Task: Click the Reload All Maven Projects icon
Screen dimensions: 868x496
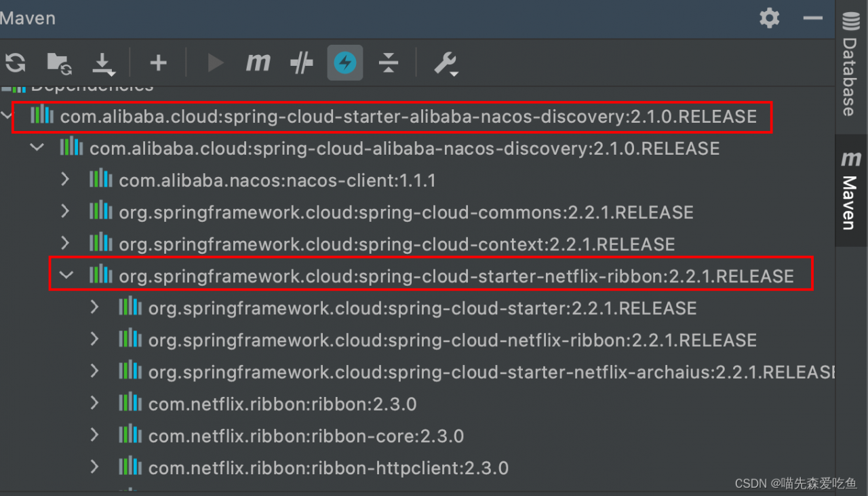Action: [15, 63]
